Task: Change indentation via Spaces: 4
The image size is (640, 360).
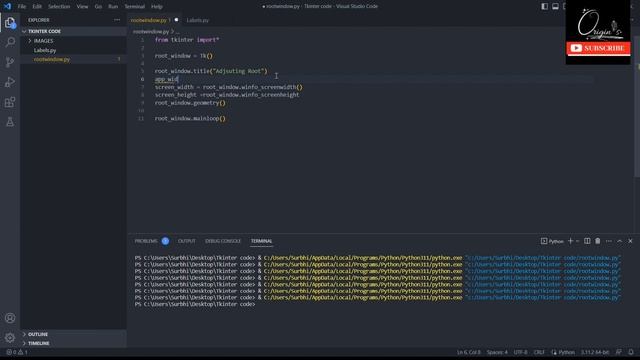Action: coord(497,352)
